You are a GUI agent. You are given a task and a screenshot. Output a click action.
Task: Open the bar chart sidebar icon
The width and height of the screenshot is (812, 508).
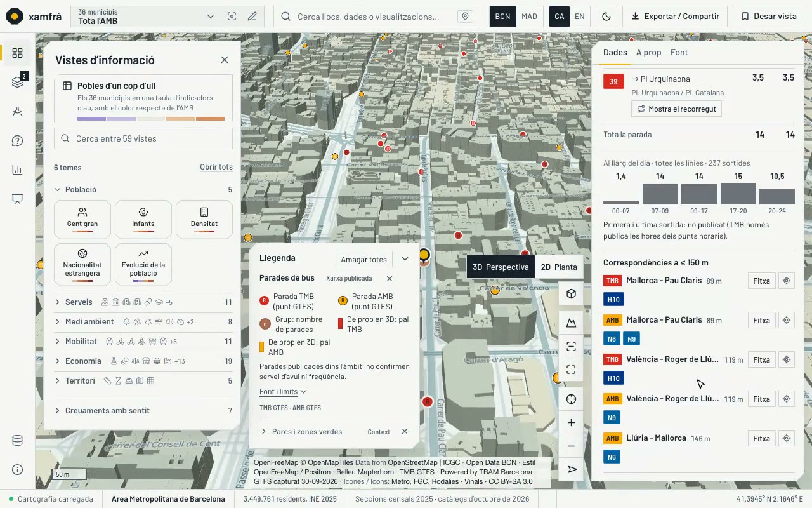click(17, 170)
